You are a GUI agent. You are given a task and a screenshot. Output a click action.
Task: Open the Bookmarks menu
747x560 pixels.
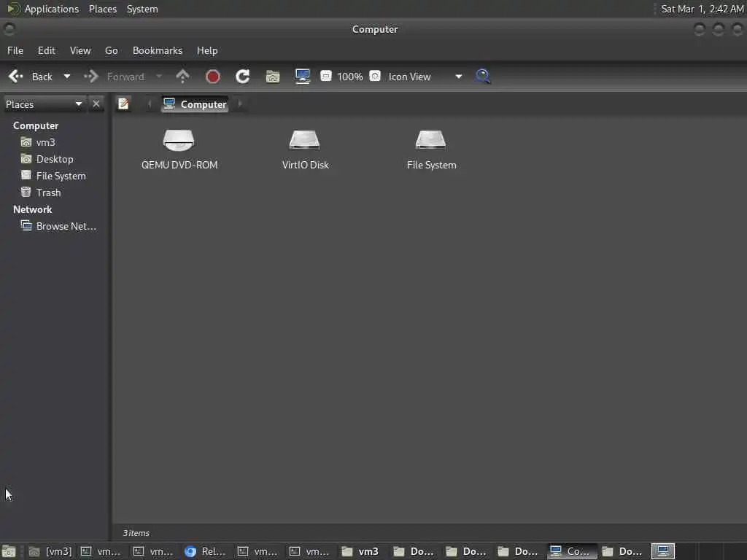point(158,50)
